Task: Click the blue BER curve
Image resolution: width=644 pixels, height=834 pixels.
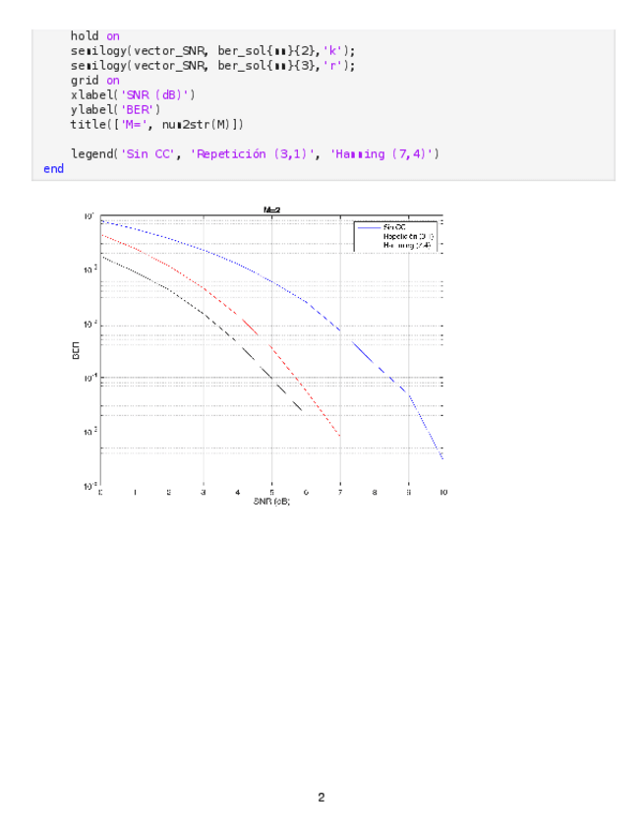Action: [275, 283]
